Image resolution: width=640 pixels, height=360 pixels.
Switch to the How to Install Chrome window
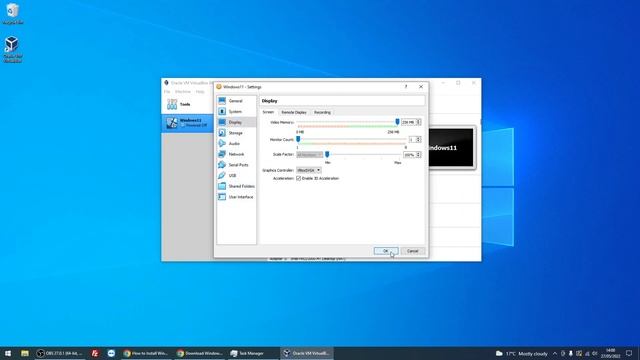point(145,353)
